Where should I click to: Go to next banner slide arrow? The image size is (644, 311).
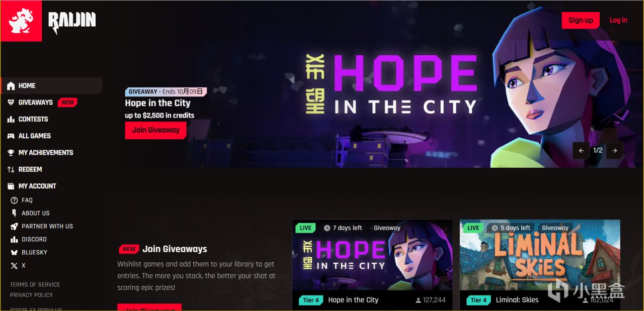point(615,150)
